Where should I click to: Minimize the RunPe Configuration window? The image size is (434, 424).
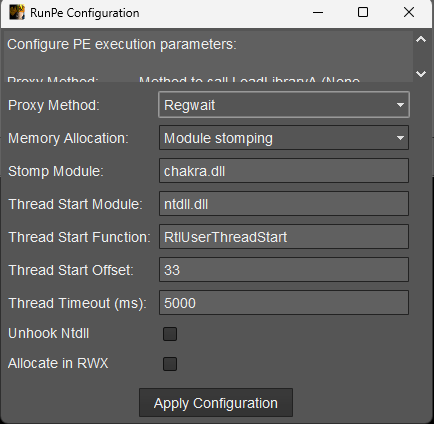[318, 13]
